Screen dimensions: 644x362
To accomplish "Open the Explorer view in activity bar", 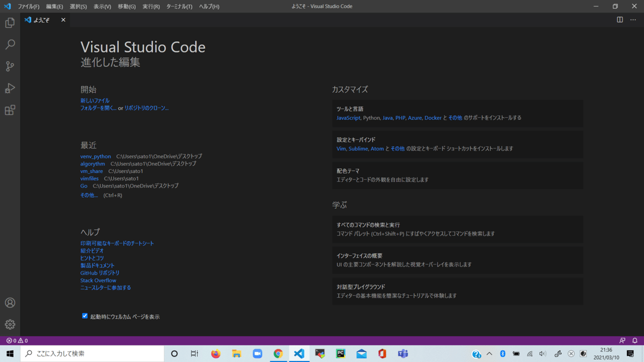I will [x=10, y=23].
